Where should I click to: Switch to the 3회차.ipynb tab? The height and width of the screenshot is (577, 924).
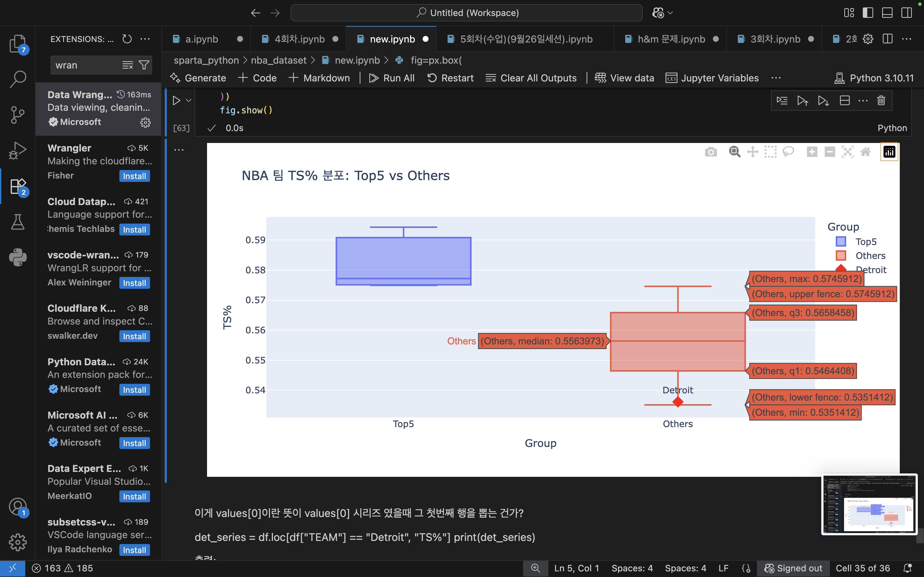(775, 39)
